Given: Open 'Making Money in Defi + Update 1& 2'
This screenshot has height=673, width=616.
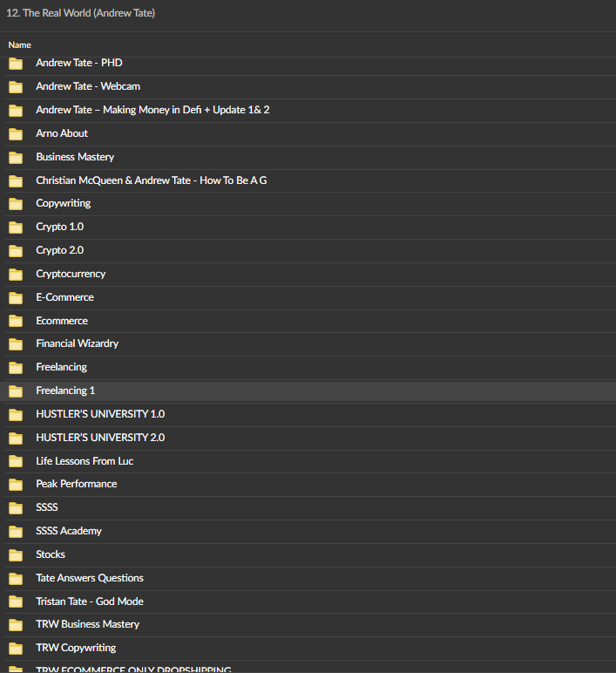Looking at the screenshot, I should tap(186, 110).
